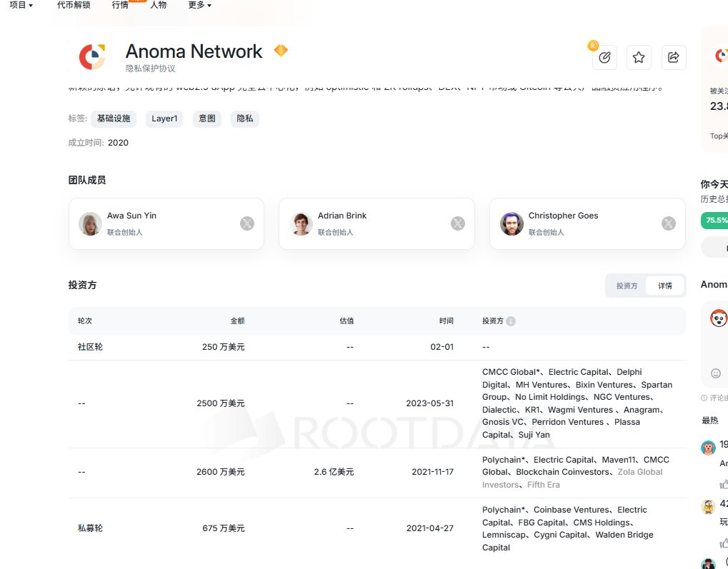The image size is (728, 569).
Task: Click the 2.6 亿美元 valuation cell
Action: point(334,472)
